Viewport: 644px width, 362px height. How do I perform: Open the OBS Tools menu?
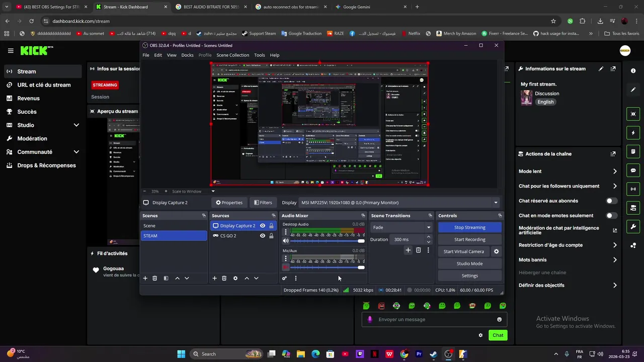pyautogui.click(x=259, y=55)
